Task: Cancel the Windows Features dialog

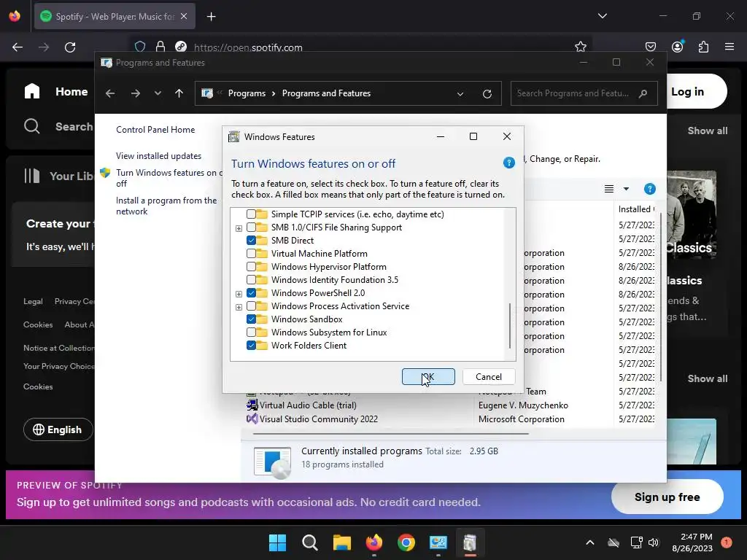Action: [489, 377]
